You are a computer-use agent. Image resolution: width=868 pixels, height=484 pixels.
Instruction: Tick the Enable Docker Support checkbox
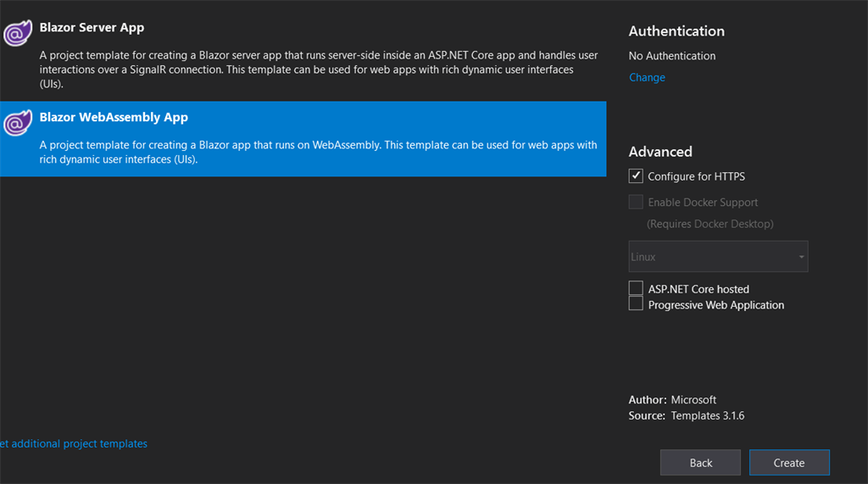pos(636,202)
